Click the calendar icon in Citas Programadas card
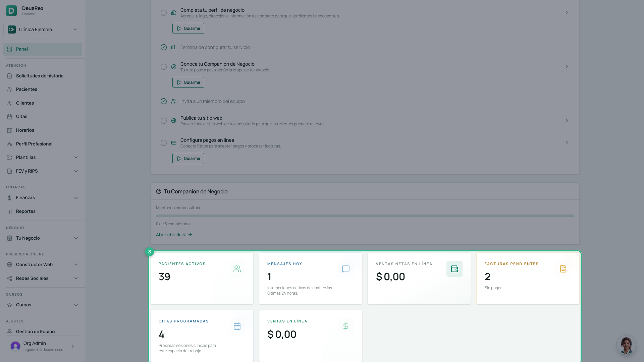The height and width of the screenshot is (362, 644). coord(237,326)
